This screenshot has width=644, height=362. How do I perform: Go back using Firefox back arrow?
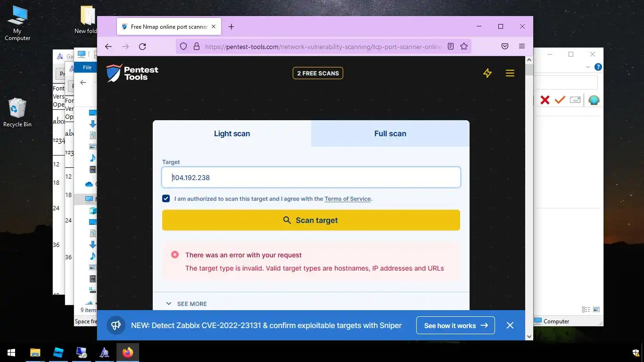(x=108, y=46)
